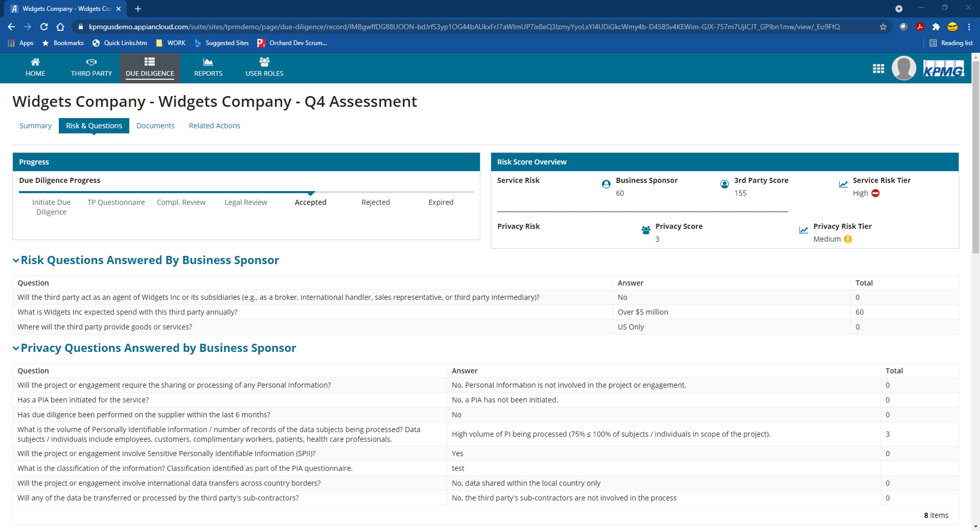980x531 pixels.
Task: Click the Accepted progress milestone
Action: 310,202
